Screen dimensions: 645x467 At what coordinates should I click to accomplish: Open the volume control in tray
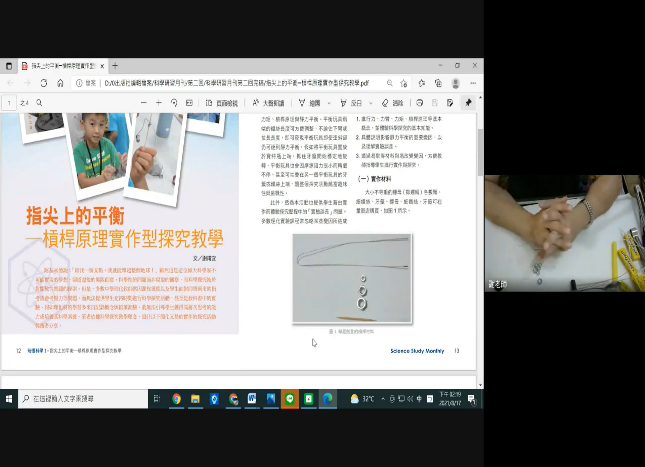[410, 399]
